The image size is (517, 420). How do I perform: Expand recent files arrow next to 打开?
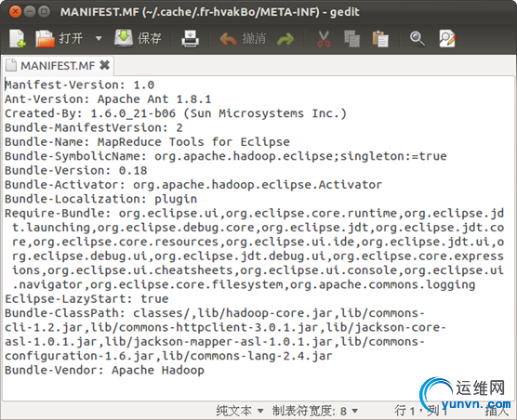[x=99, y=38]
